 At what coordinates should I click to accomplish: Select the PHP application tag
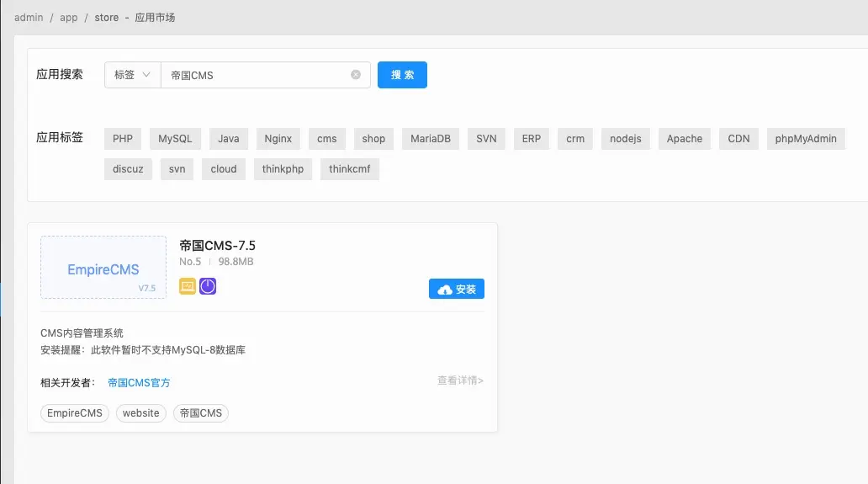tap(123, 138)
